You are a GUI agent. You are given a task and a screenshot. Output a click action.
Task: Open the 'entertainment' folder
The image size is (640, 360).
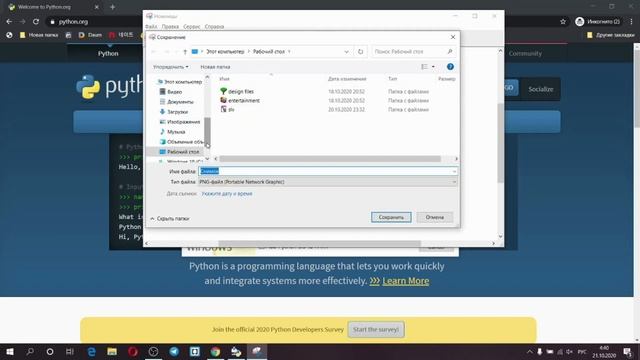pos(244,100)
